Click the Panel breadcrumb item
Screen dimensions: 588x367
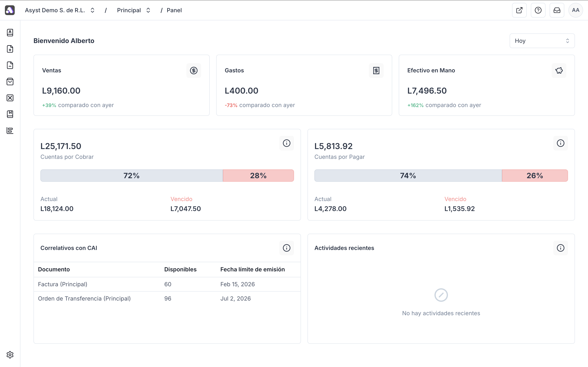(174, 10)
